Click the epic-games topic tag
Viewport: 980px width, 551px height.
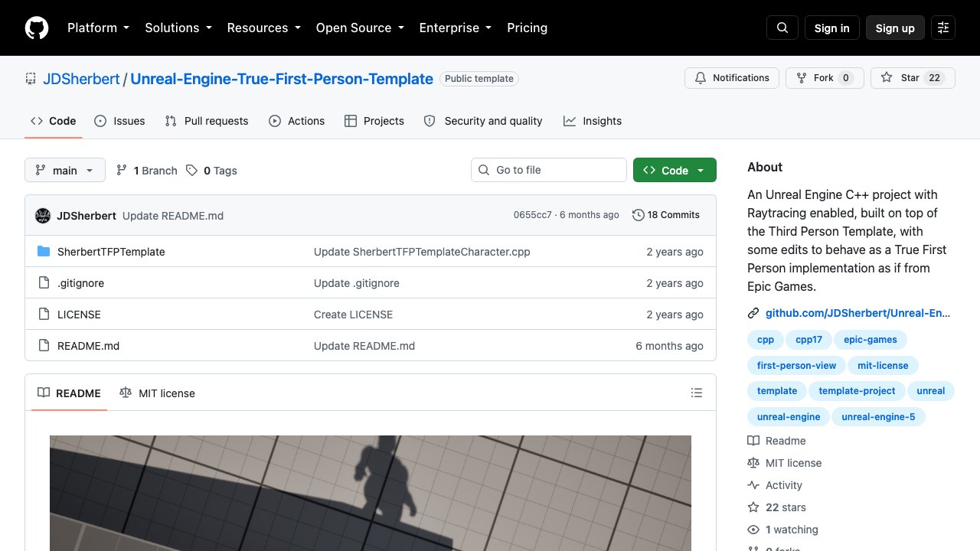click(x=871, y=340)
